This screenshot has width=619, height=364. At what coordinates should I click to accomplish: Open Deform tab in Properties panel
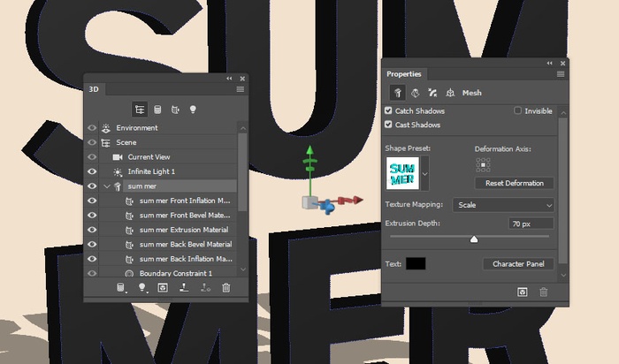[416, 92]
